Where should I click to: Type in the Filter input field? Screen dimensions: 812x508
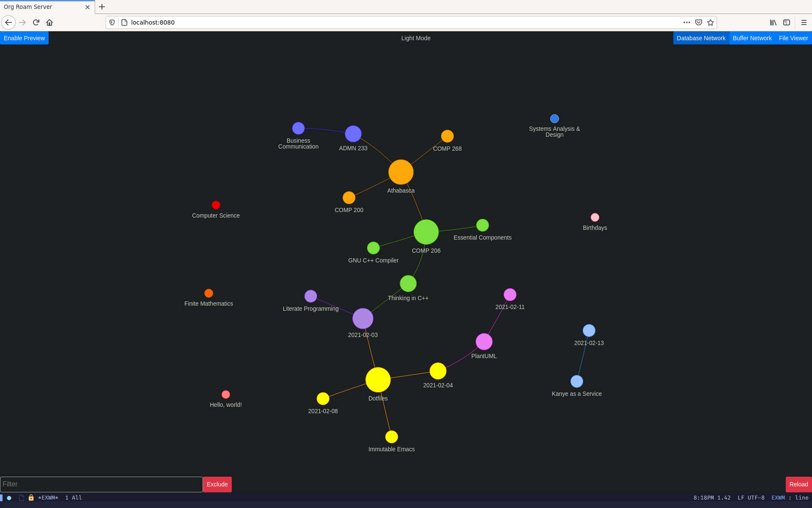pyautogui.click(x=101, y=484)
